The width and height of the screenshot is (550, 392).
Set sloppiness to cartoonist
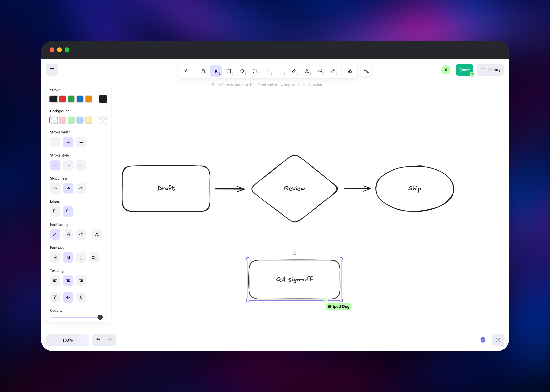point(81,188)
